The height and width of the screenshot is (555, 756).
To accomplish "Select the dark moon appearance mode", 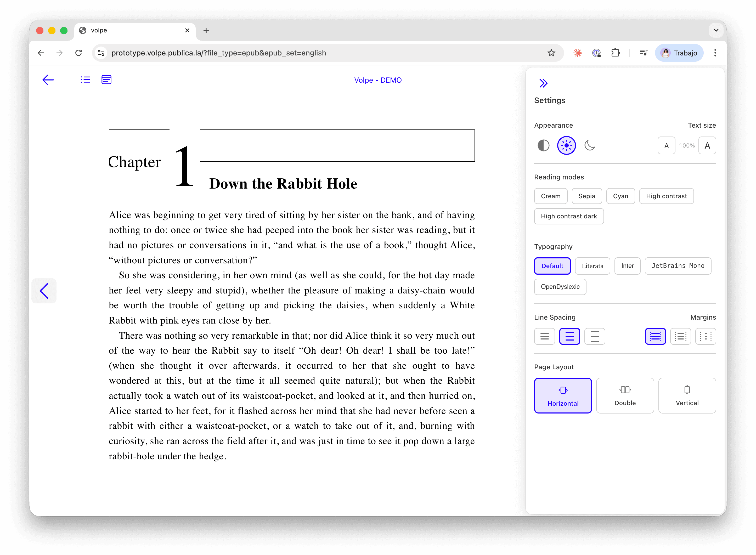I will pyautogui.click(x=590, y=145).
